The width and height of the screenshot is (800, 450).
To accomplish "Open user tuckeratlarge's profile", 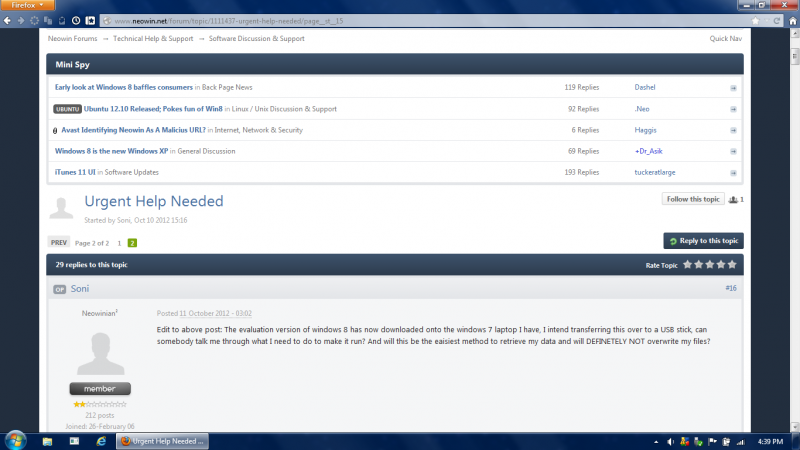I will click(x=655, y=172).
